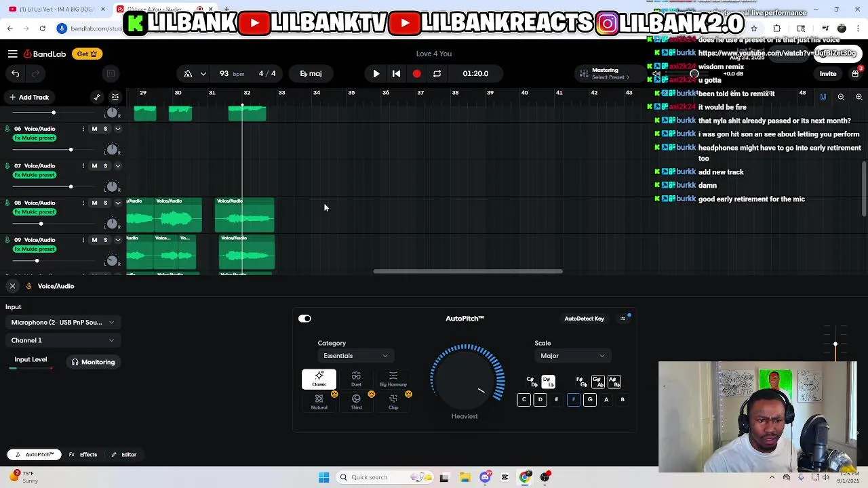Screen dimensions: 868x488
Task: Select the microphone icon of track 08
Action: [x=7, y=203]
